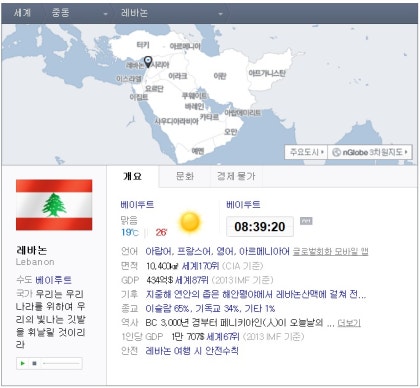Switch to the 경제 물가 tab

(236, 176)
